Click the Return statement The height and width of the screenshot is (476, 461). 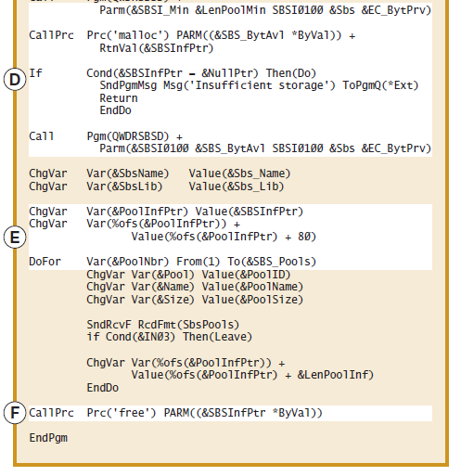coord(119,98)
